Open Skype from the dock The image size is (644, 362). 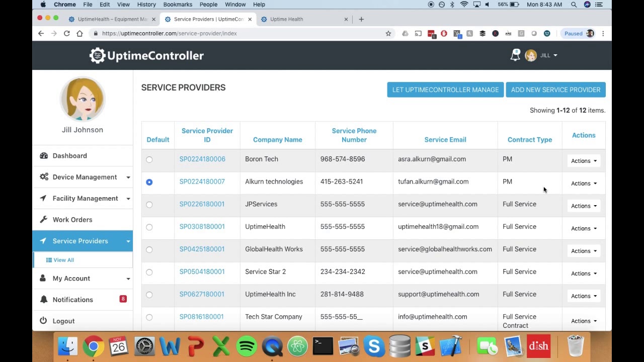(x=374, y=346)
